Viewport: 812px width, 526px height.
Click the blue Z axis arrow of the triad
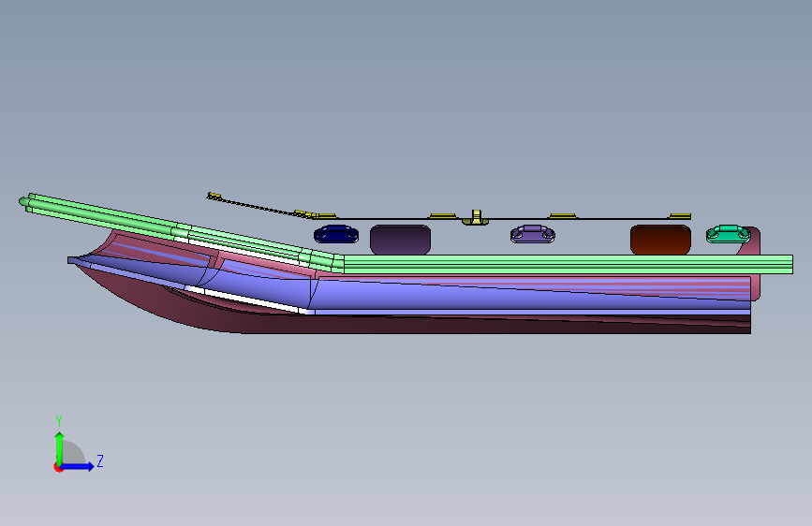coord(78,466)
